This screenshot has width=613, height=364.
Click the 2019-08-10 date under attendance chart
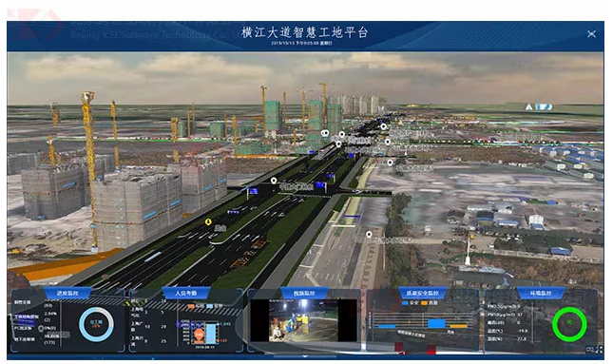[205, 347]
